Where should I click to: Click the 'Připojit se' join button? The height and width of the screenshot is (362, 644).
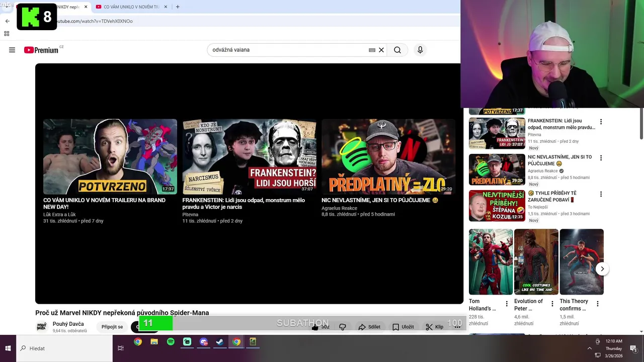(x=112, y=327)
